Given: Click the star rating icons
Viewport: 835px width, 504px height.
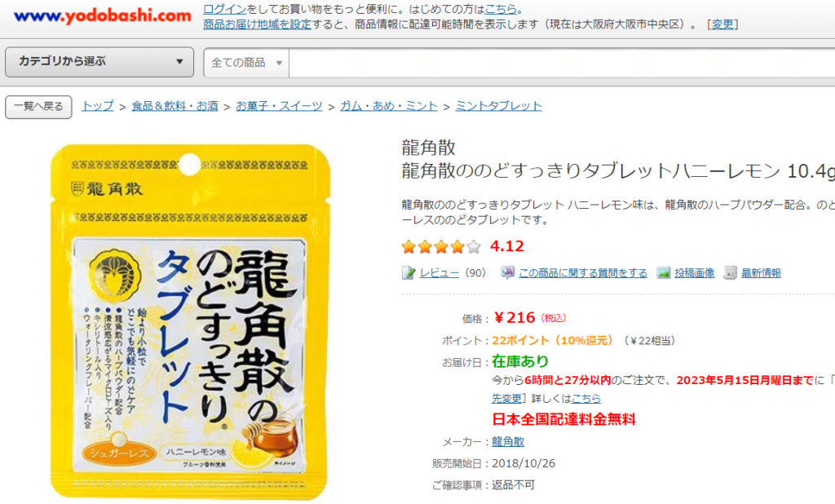Looking at the screenshot, I should pyautogui.click(x=441, y=246).
